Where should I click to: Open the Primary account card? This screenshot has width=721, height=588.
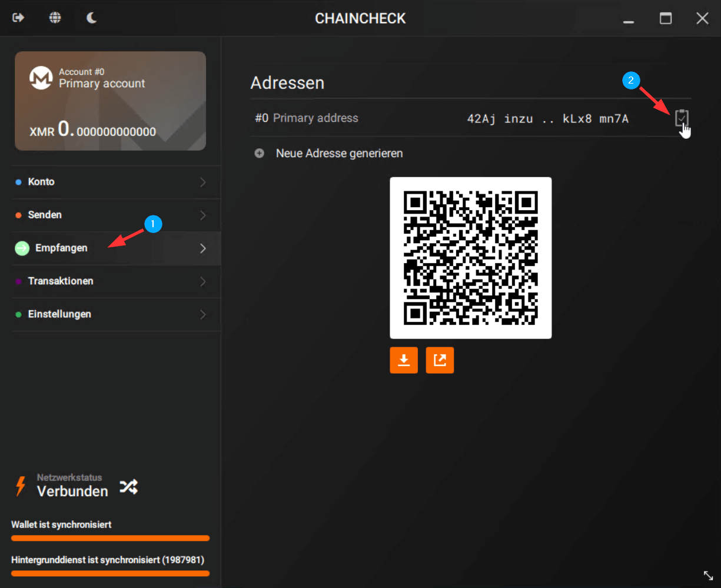coord(110,101)
